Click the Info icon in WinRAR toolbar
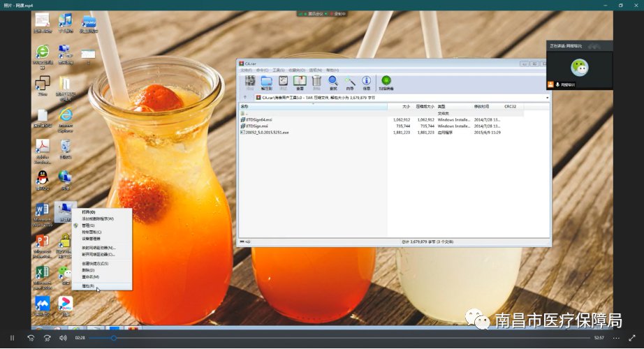 (367, 83)
